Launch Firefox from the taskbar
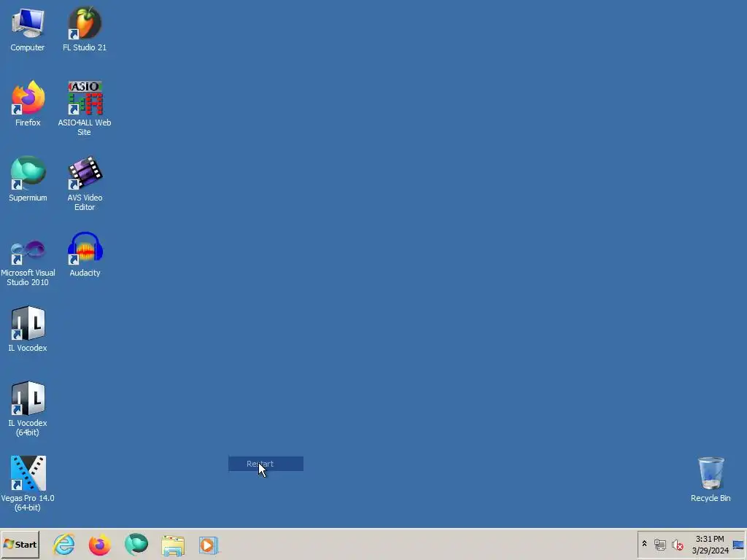This screenshot has height=560, width=747. (x=99, y=545)
